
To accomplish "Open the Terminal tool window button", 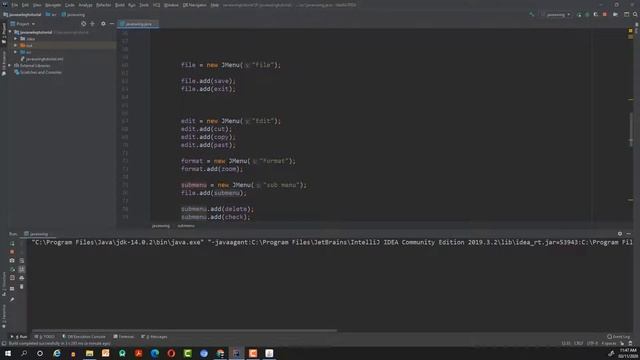I will tap(124, 337).
